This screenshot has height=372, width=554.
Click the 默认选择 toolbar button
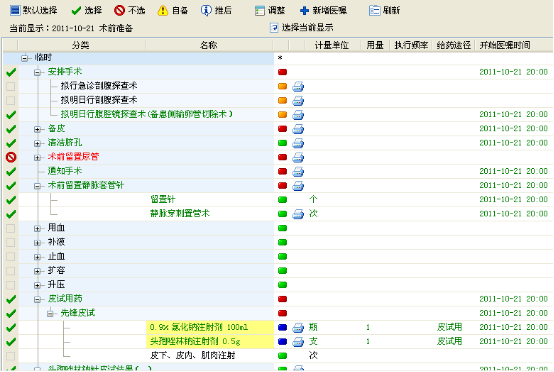pyautogui.click(x=34, y=10)
